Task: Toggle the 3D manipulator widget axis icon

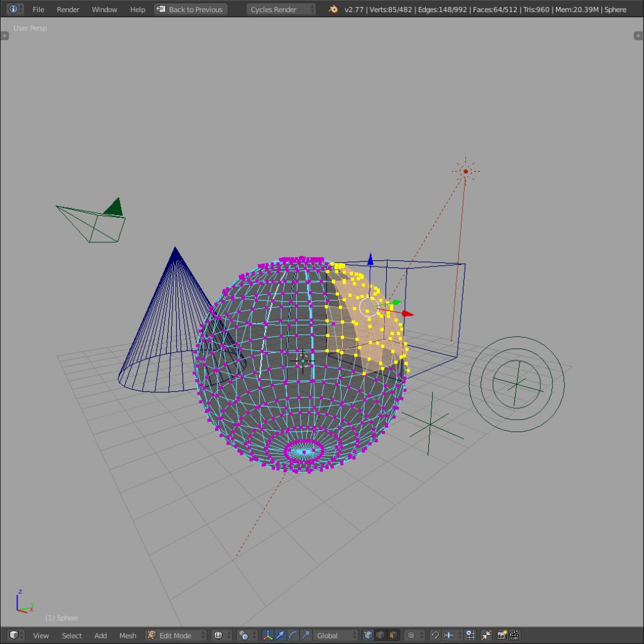Action: tap(268, 635)
